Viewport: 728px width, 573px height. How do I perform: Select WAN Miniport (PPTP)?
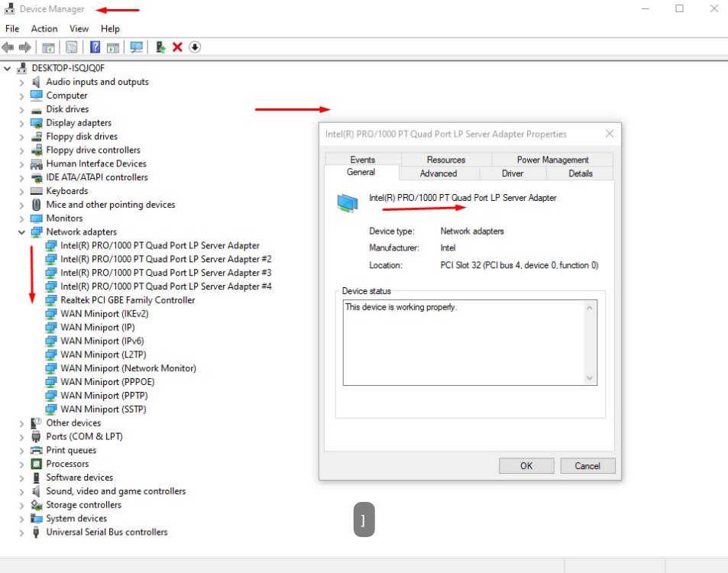pyautogui.click(x=104, y=396)
